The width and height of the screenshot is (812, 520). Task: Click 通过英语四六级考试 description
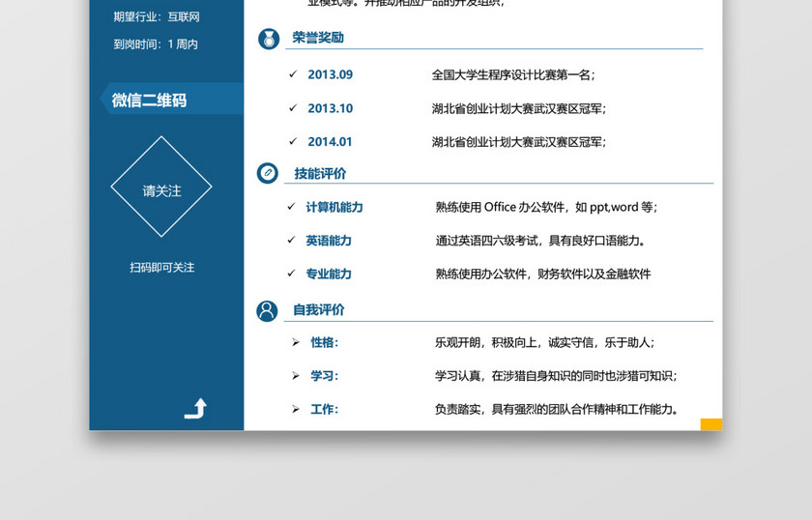click(540, 241)
